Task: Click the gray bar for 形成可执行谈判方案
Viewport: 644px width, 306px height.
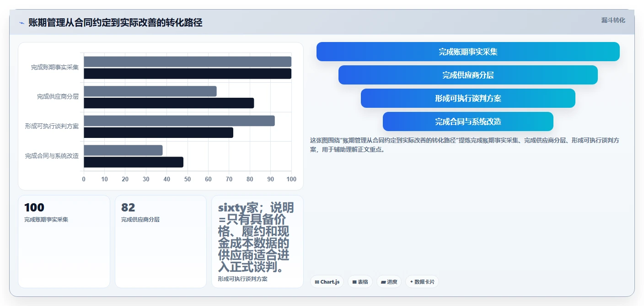Action: pyautogui.click(x=179, y=121)
